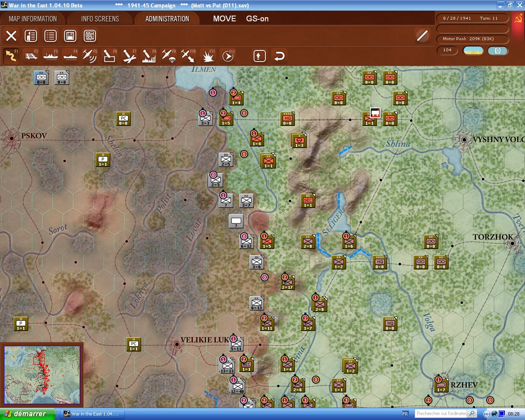Select the HQ counter nearest to Rzhev
The height and width of the screenshot is (420, 525).
click(390, 324)
